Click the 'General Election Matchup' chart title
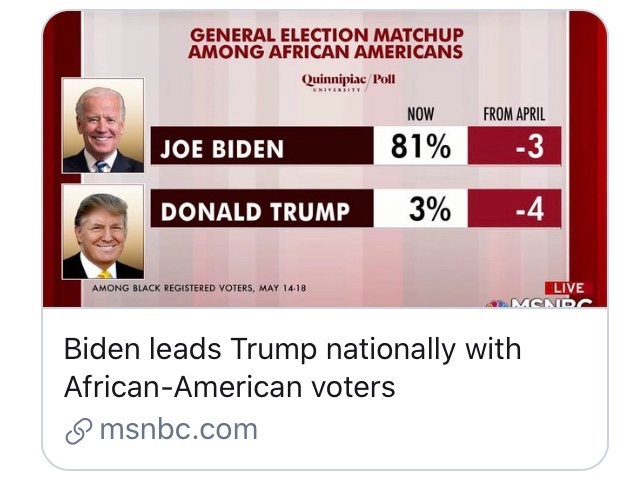This screenshot has width=641, height=482. click(326, 34)
